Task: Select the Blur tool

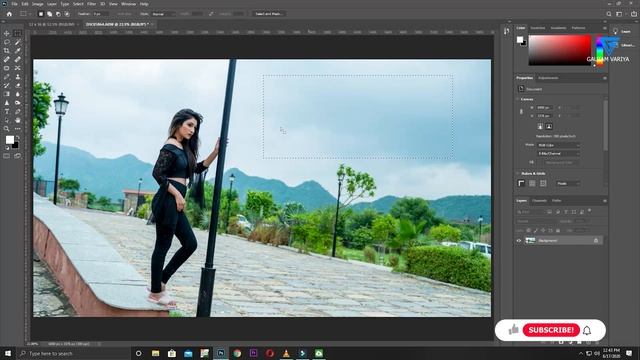Action: (18, 94)
